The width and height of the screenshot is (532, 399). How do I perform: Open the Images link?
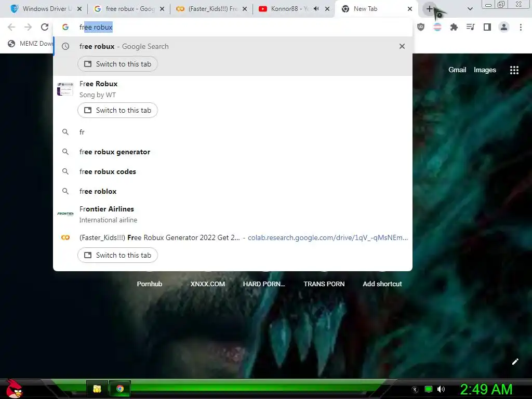click(x=485, y=70)
